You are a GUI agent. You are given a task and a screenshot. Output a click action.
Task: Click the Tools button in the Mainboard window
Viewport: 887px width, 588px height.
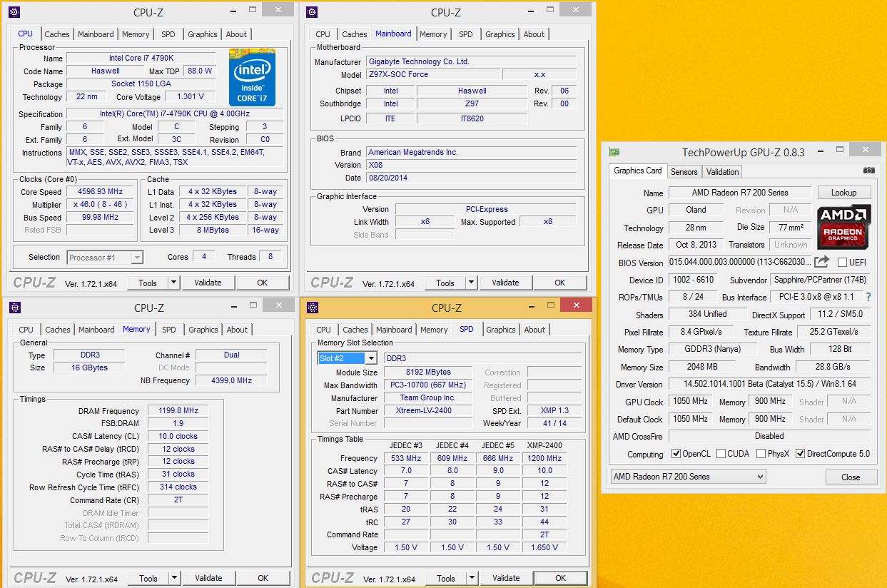[x=445, y=283]
